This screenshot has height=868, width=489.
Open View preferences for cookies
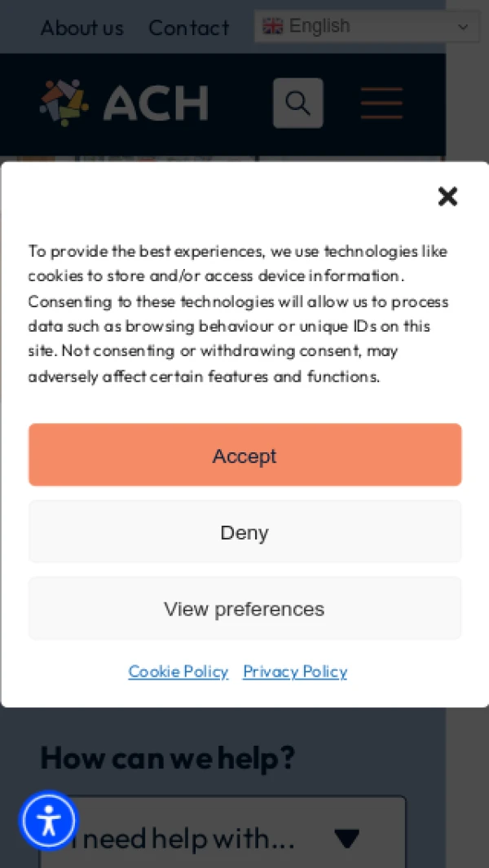coord(244,609)
